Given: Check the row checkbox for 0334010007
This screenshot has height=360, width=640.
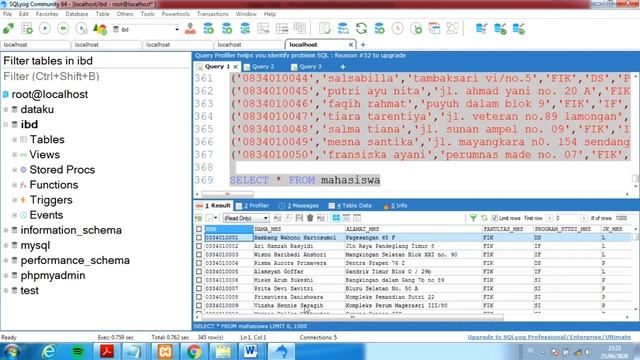Looking at the screenshot, I should click(199, 288).
